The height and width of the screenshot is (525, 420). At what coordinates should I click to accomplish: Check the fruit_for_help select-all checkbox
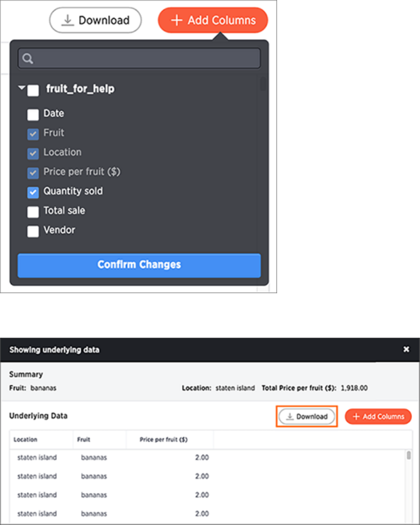tap(33, 90)
